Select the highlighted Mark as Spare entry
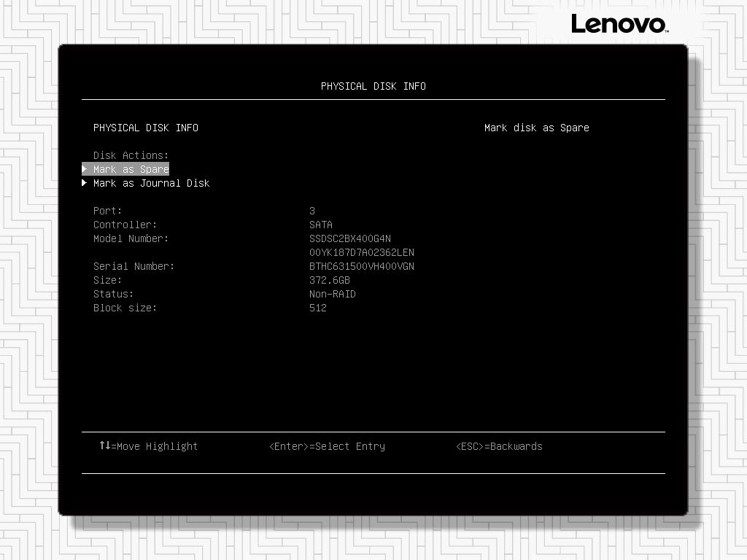This screenshot has height=560, width=747. tap(131, 168)
